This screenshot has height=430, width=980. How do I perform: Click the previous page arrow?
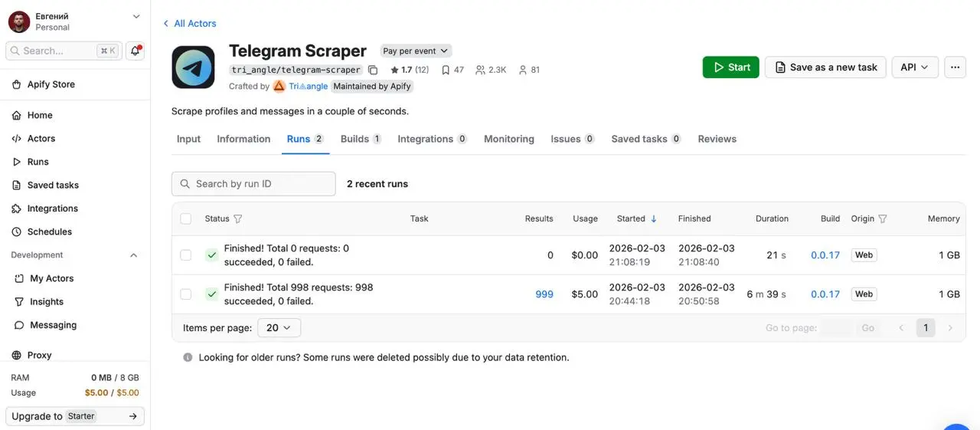pos(901,328)
